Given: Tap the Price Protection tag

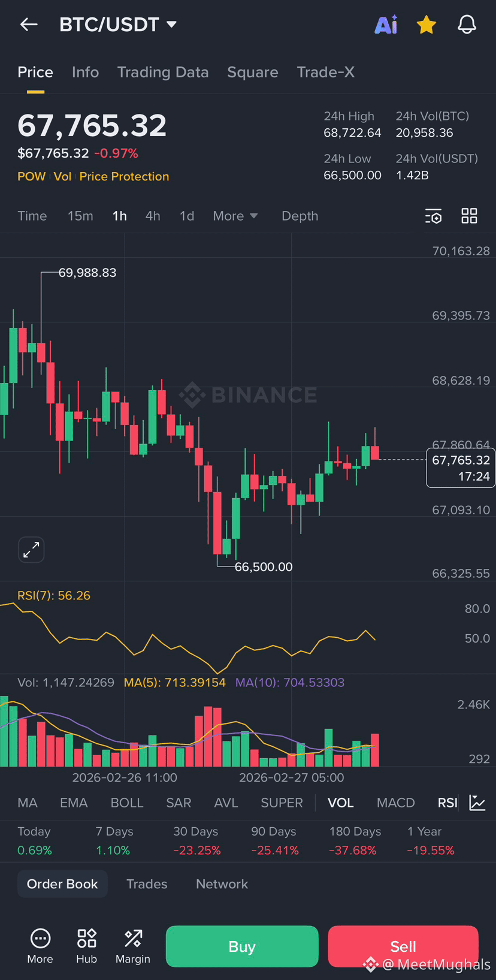Looking at the screenshot, I should tap(124, 176).
